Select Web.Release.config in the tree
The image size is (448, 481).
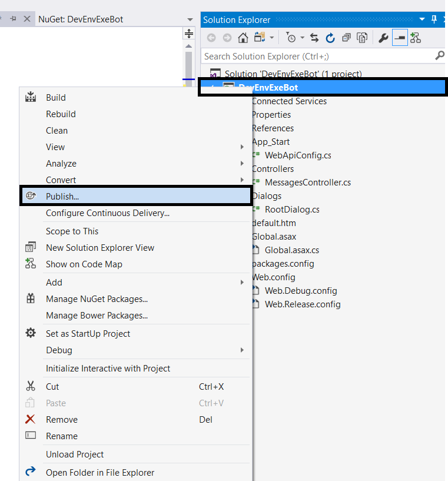[303, 304]
